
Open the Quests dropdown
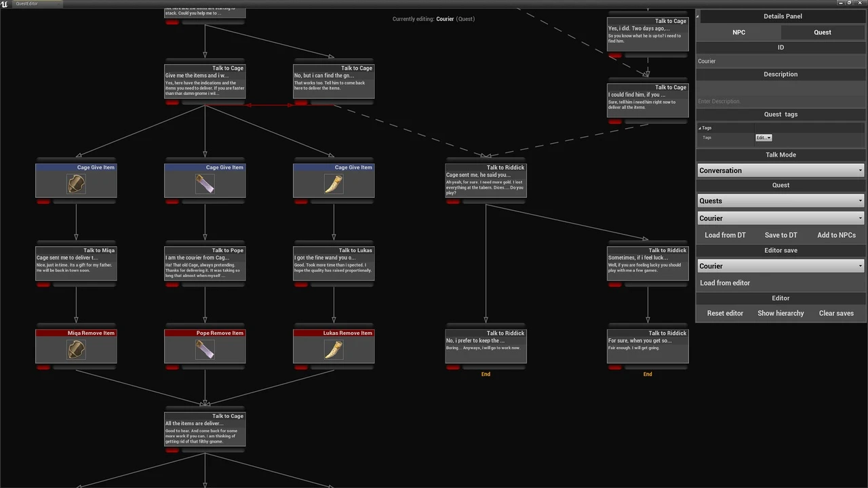pyautogui.click(x=781, y=201)
